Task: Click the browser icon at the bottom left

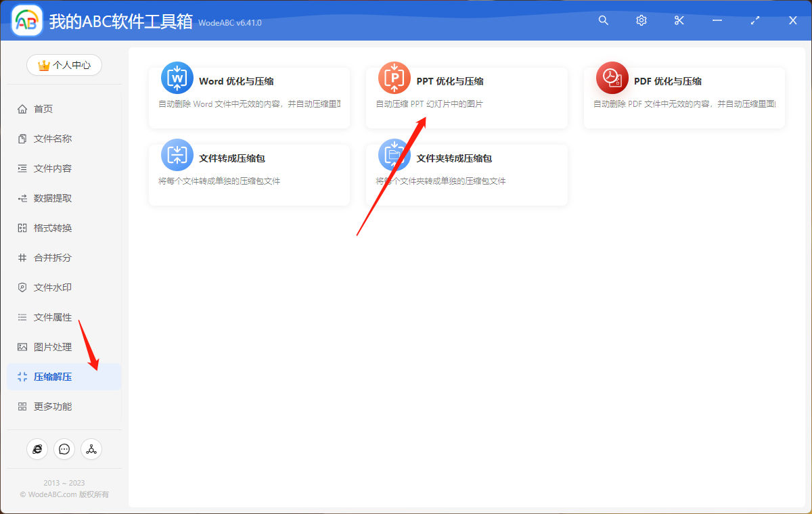Action: [37, 448]
